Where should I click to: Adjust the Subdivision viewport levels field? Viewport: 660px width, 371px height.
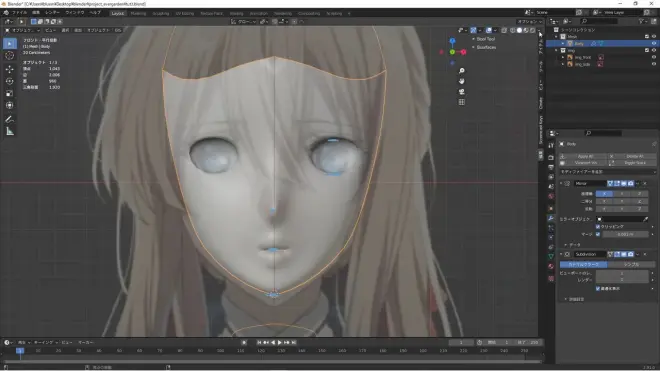tap(622, 273)
